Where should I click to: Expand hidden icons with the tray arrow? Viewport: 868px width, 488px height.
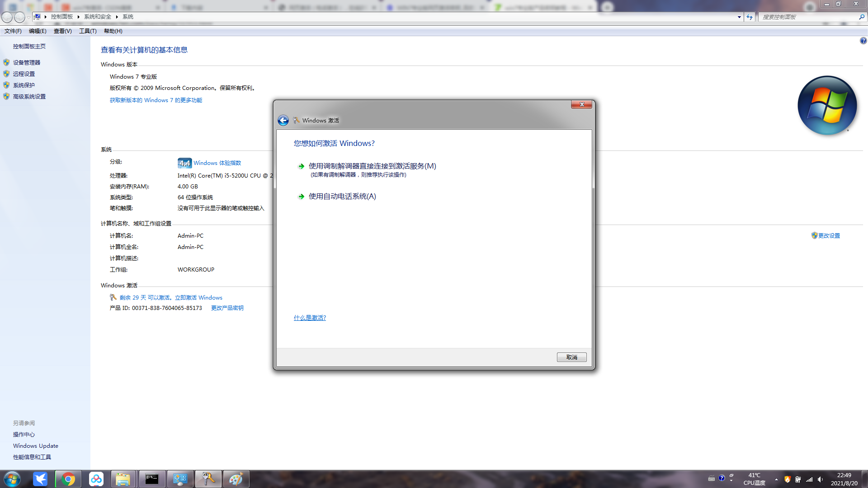click(x=776, y=479)
